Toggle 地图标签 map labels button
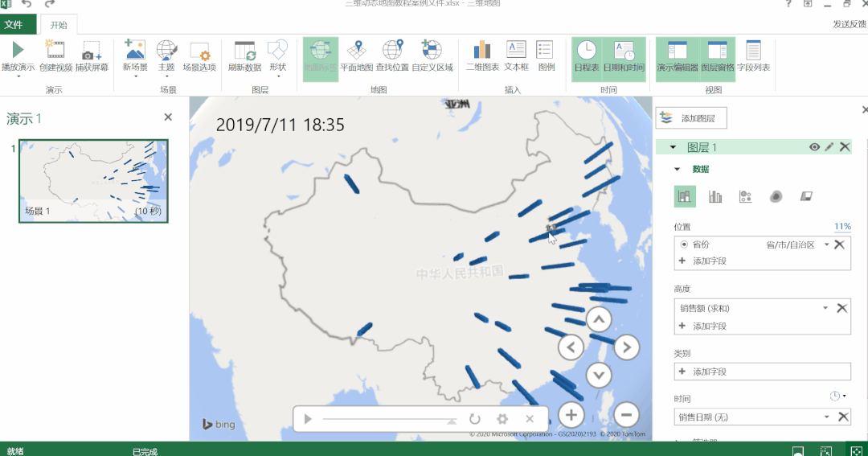The image size is (868, 456). (x=321, y=60)
